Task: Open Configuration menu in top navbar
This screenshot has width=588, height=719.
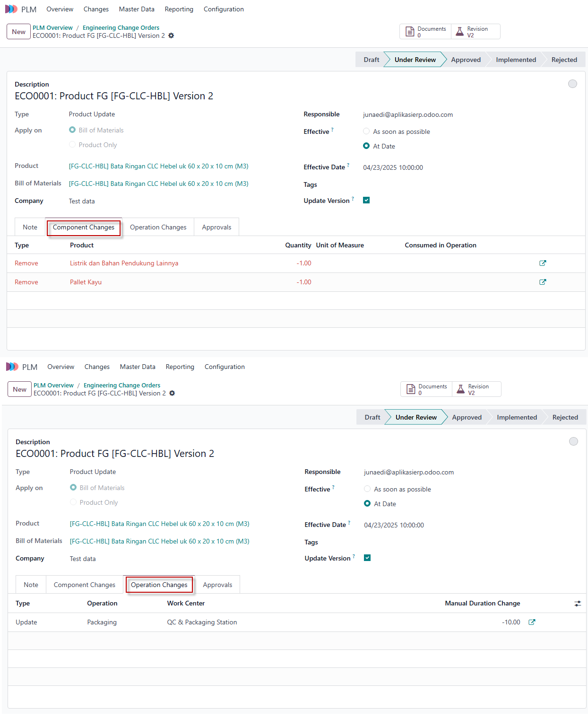Action: tap(224, 9)
